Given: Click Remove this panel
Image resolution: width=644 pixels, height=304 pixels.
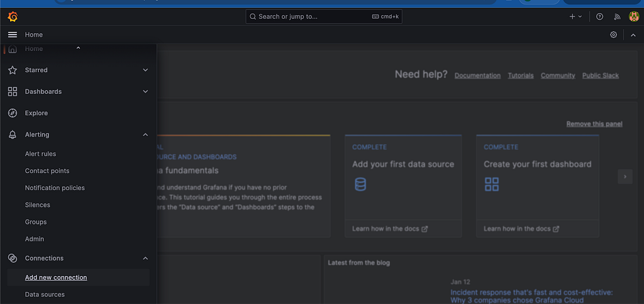Looking at the screenshot, I should tap(594, 124).
